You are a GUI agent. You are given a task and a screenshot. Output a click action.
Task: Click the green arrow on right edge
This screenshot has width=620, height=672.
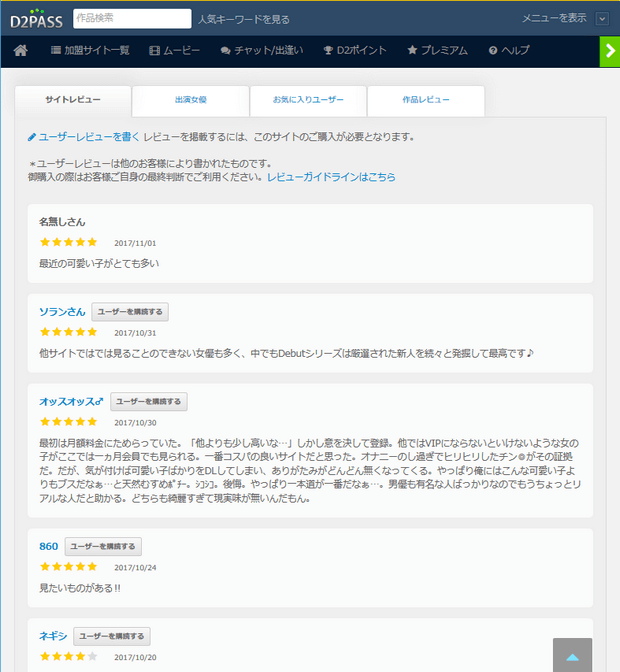609,51
